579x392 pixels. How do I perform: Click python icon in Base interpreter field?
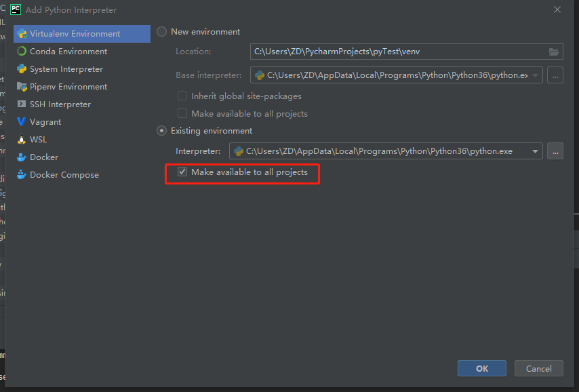260,75
